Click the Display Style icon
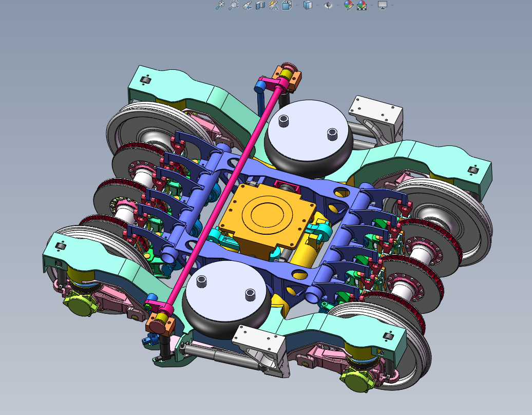 (308, 5)
